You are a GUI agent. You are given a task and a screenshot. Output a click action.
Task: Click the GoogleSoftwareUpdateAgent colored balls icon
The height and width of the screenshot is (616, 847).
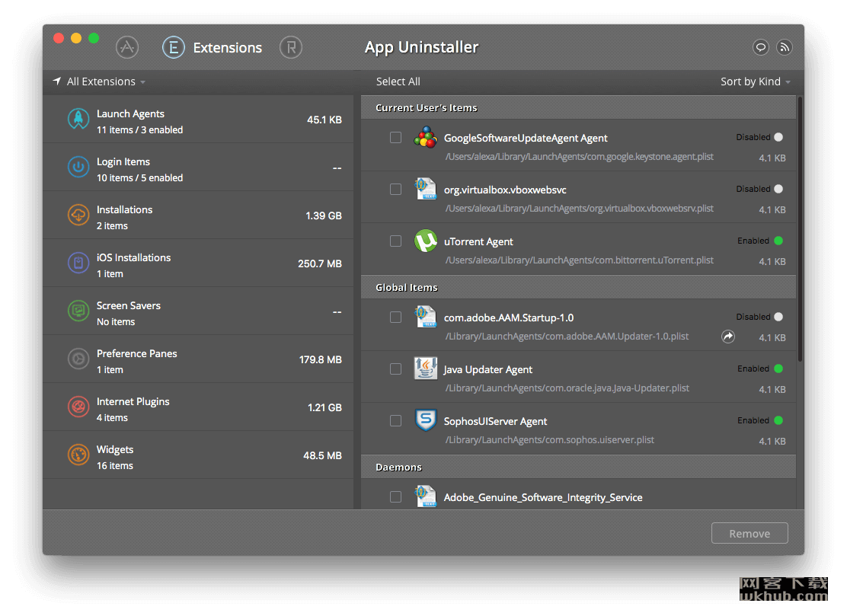click(x=426, y=137)
